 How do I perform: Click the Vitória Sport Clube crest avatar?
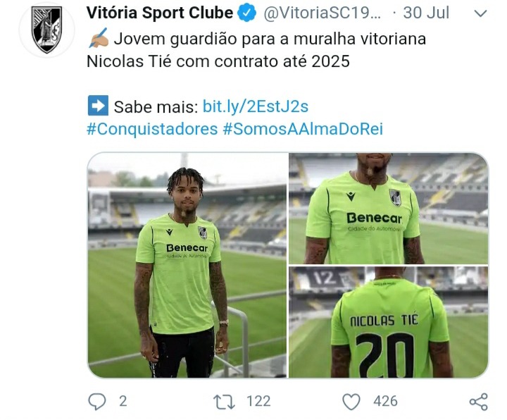point(47,30)
